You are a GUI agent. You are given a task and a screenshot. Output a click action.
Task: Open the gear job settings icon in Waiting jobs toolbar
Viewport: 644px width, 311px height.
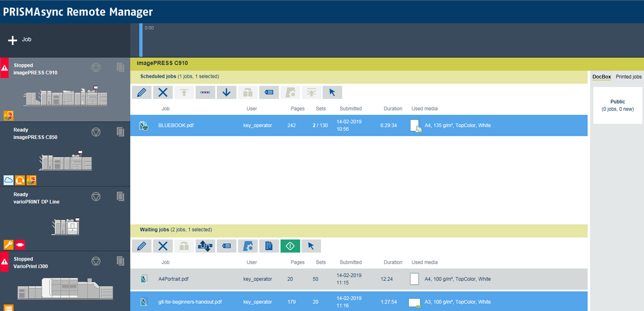248,246
